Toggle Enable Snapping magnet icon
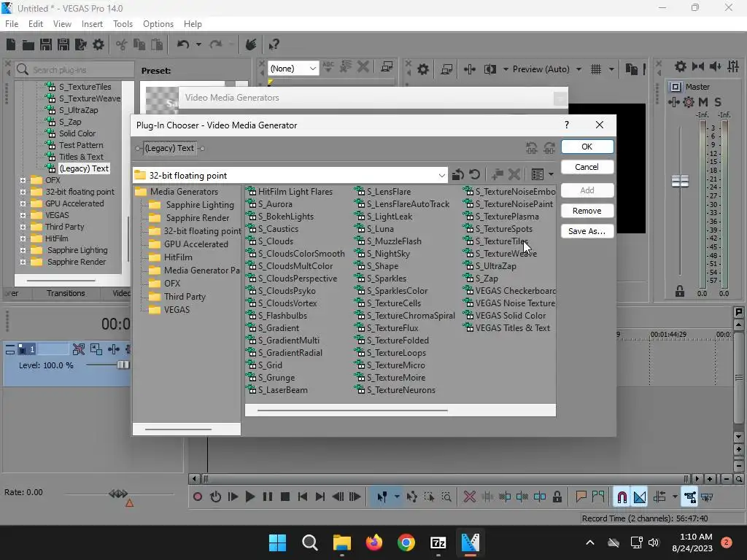The image size is (747, 560). tap(622, 497)
